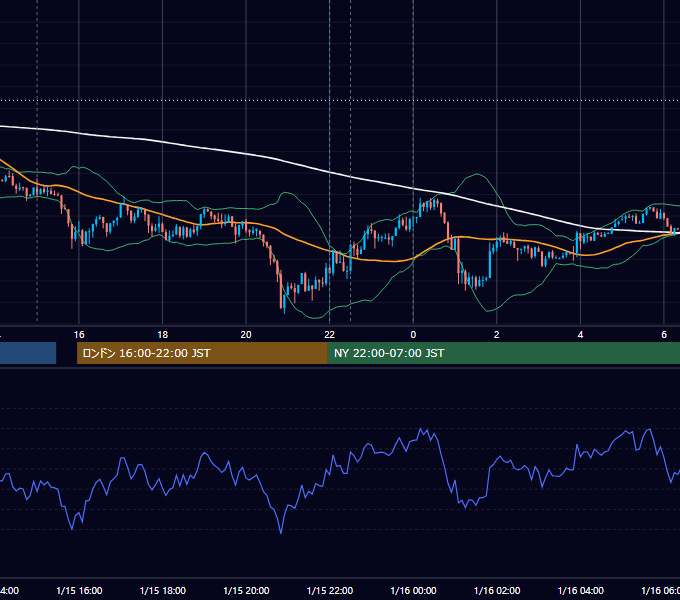Click the 18 hour axis label
680x600 pixels.
[163, 335]
